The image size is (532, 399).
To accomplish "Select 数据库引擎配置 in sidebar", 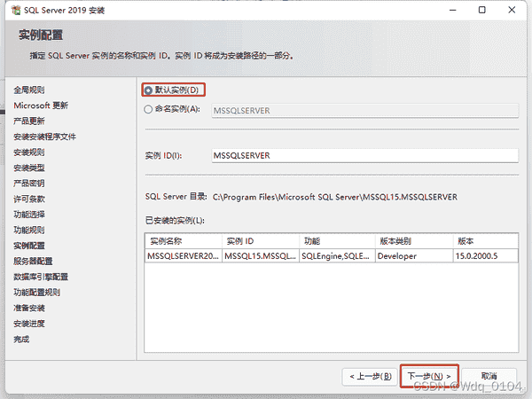I will (x=40, y=277).
